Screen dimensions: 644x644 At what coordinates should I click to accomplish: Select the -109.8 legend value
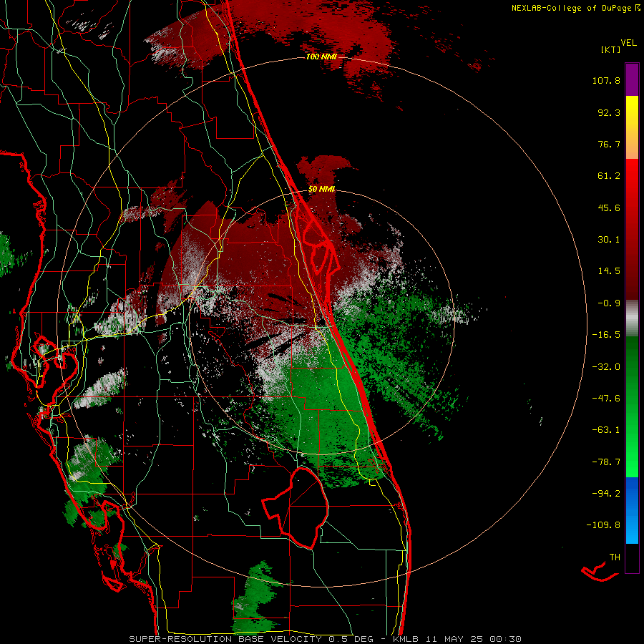[603, 525]
